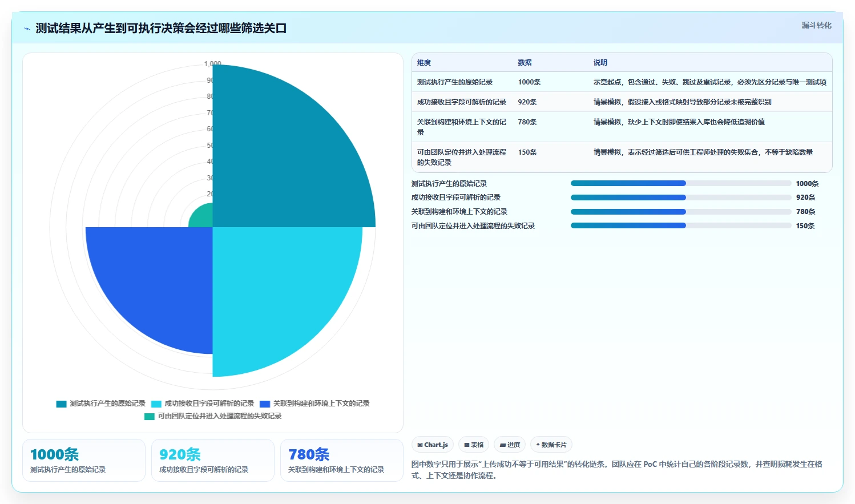
Task: Click the progress bar for 测试执行产生的原始记录
Action: [x=681, y=183]
